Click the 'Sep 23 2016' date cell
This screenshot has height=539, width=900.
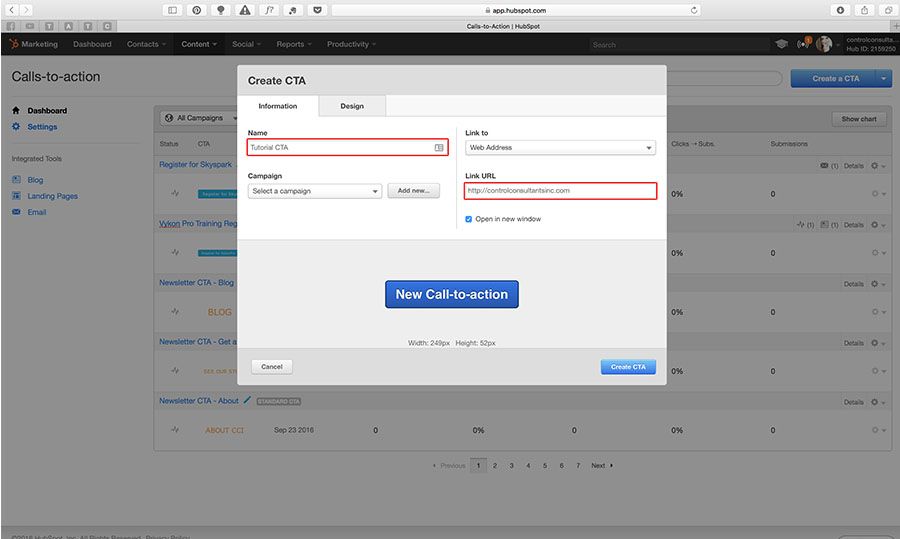tap(294, 430)
